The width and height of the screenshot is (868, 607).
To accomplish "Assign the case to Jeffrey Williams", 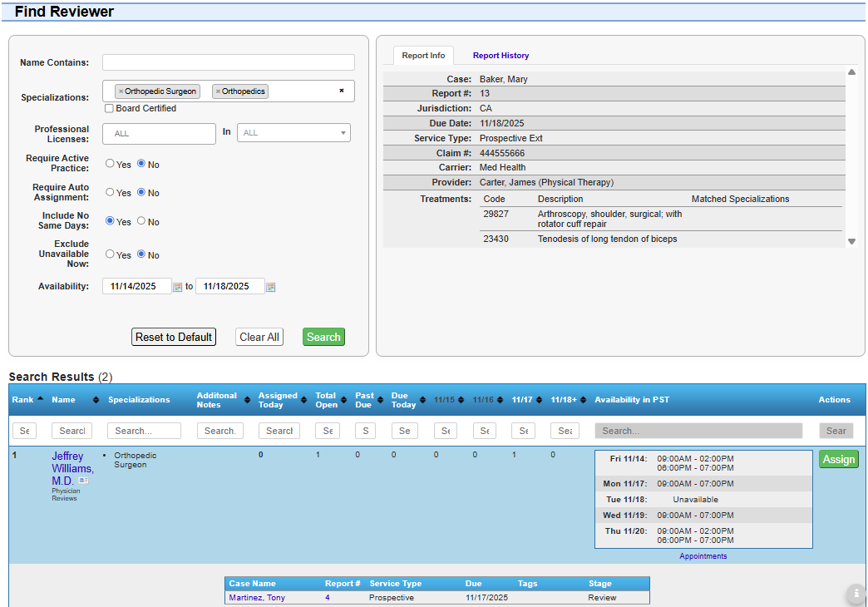I will 838,458.
